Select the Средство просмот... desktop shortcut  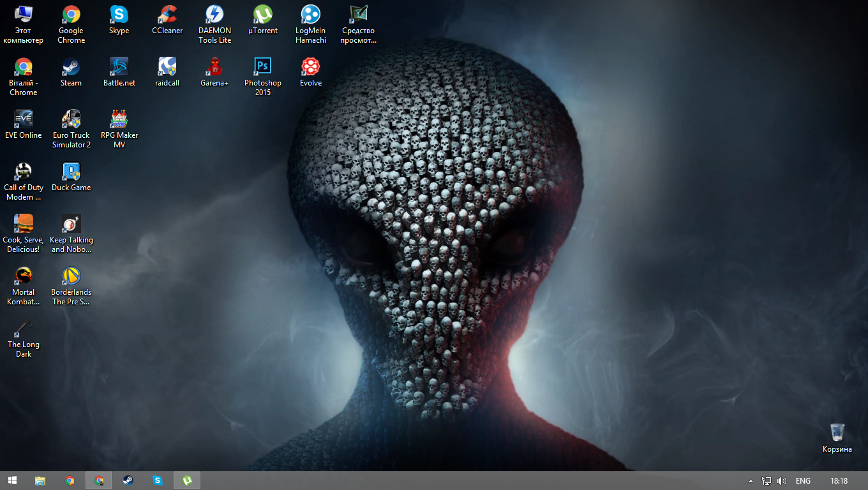359,25
